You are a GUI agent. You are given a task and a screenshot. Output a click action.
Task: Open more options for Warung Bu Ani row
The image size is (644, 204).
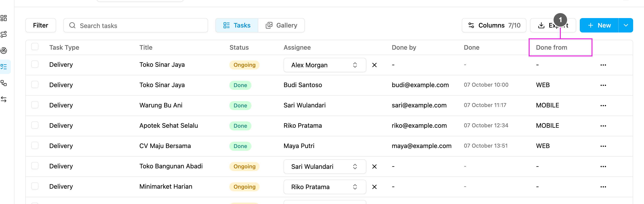tap(603, 105)
